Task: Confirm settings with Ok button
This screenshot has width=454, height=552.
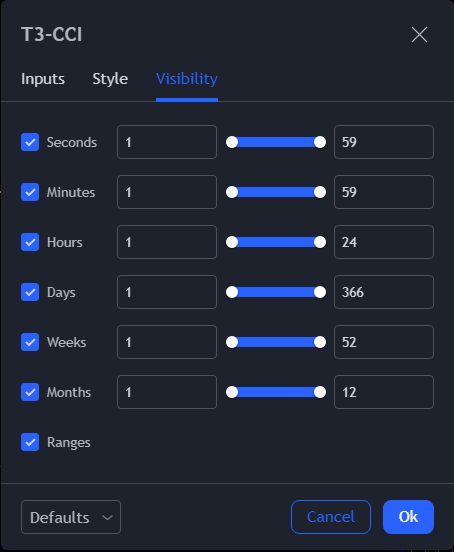Action: point(408,517)
